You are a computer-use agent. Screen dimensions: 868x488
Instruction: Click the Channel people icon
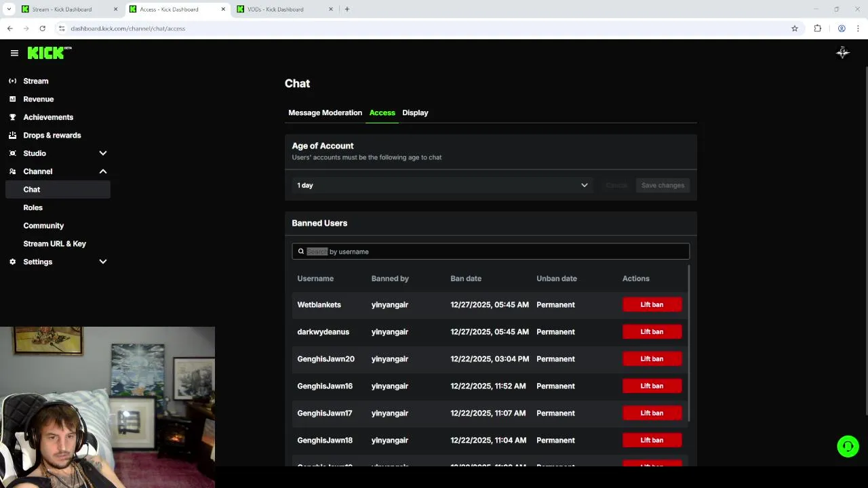(12, 171)
